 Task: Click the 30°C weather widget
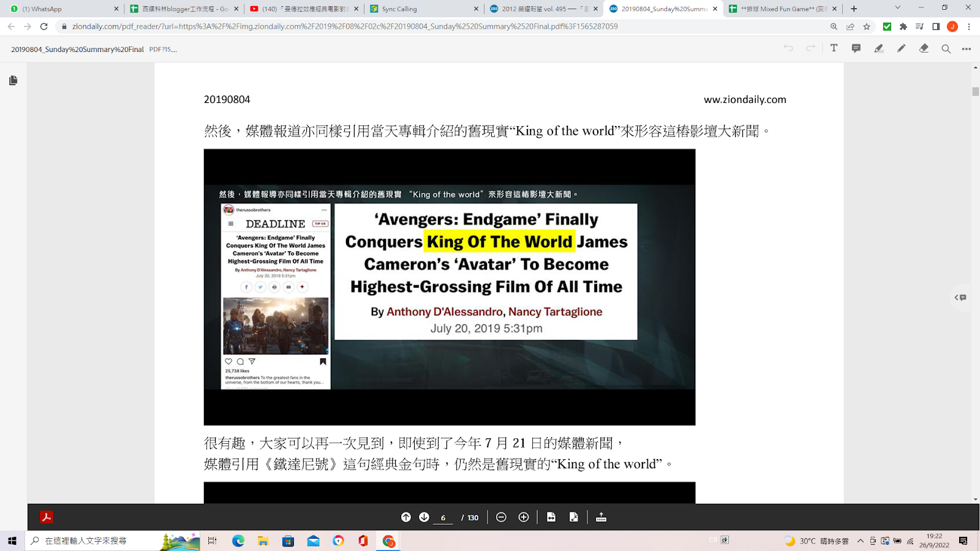tap(816, 541)
